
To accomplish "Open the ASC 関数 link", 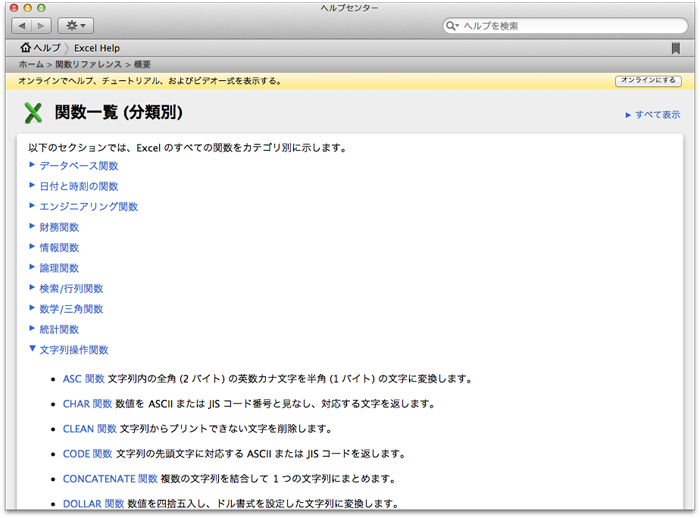I will click(x=83, y=379).
